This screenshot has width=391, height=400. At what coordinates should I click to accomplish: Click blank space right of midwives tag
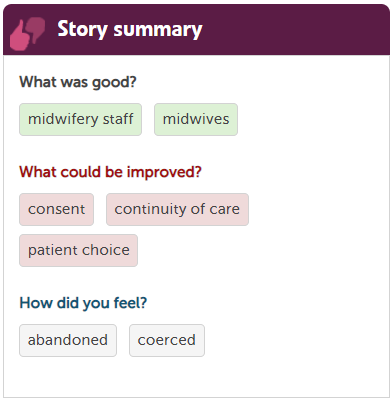[x=312, y=119]
